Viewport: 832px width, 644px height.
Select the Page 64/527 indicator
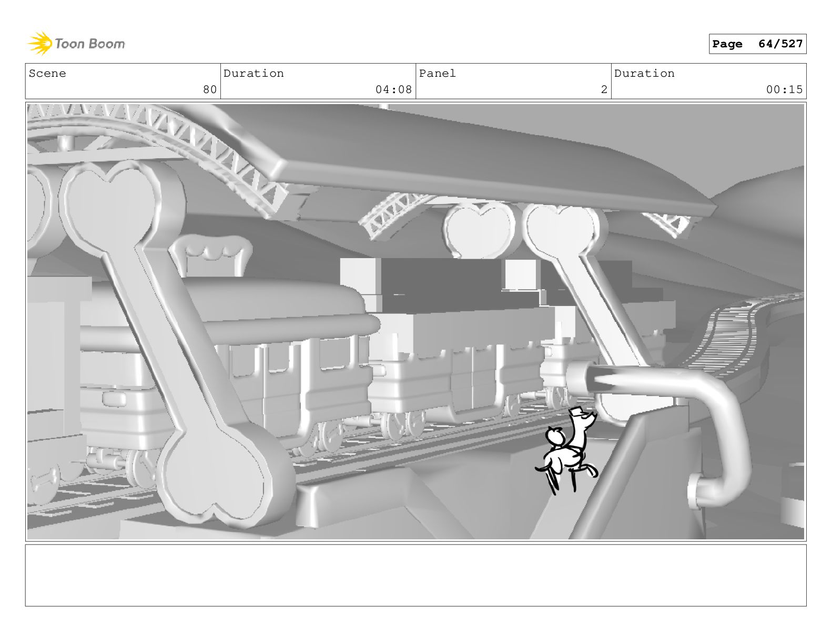click(x=757, y=44)
